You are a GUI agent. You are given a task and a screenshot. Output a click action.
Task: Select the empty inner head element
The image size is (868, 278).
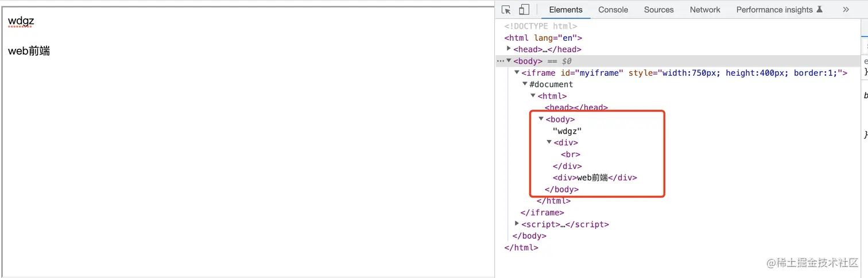576,107
